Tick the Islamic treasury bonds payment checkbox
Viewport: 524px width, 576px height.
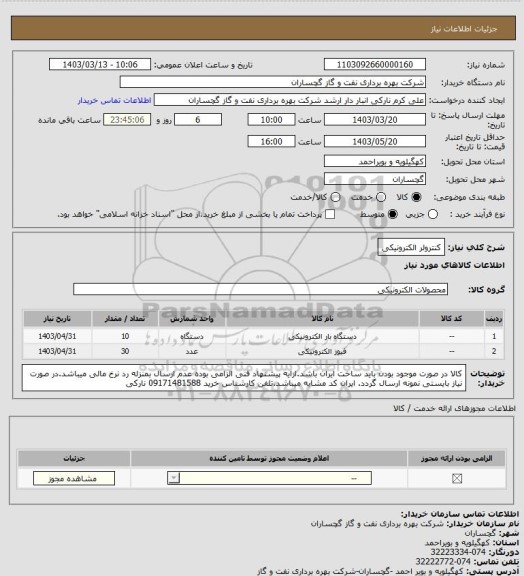(330, 214)
